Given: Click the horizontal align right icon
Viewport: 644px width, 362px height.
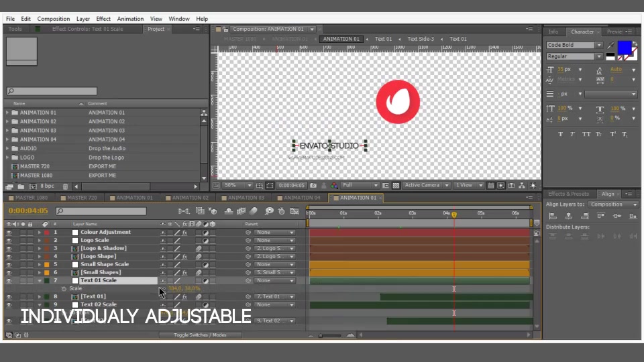Looking at the screenshot, I should (584, 216).
